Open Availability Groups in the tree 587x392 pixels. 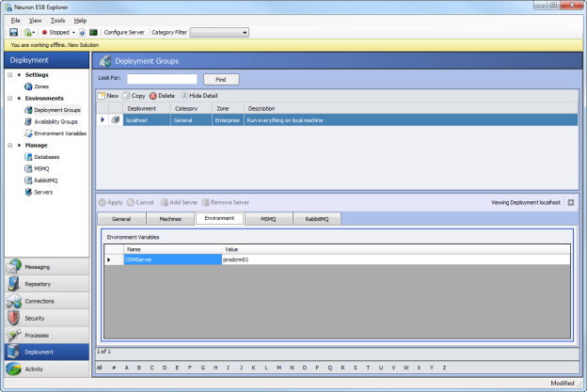[x=56, y=121]
